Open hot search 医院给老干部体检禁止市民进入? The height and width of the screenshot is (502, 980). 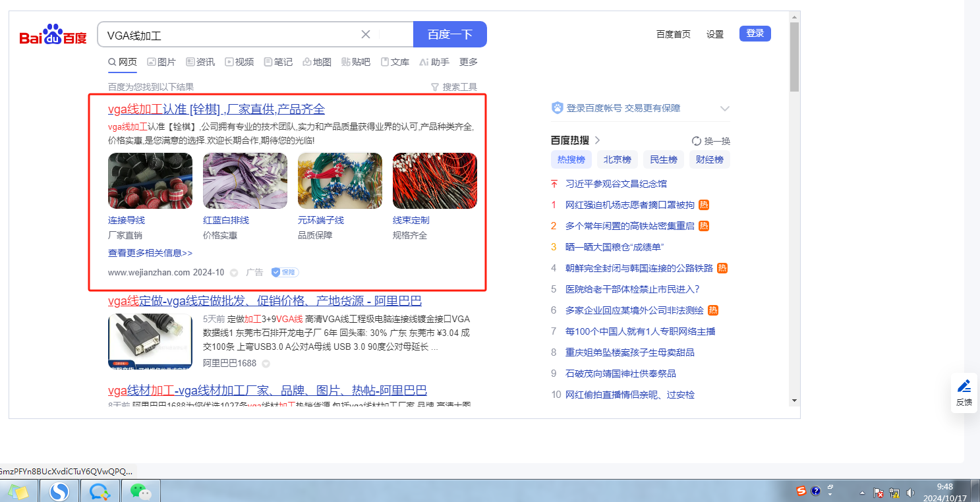[x=633, y=289]
